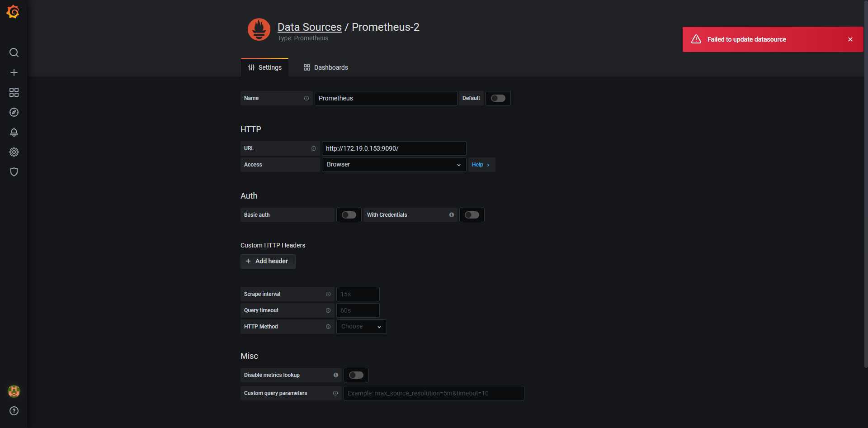The width and height of the screenshot is (868, 428).
Task: Open the Server Admin shield icon
Action: tap(14, 172)
